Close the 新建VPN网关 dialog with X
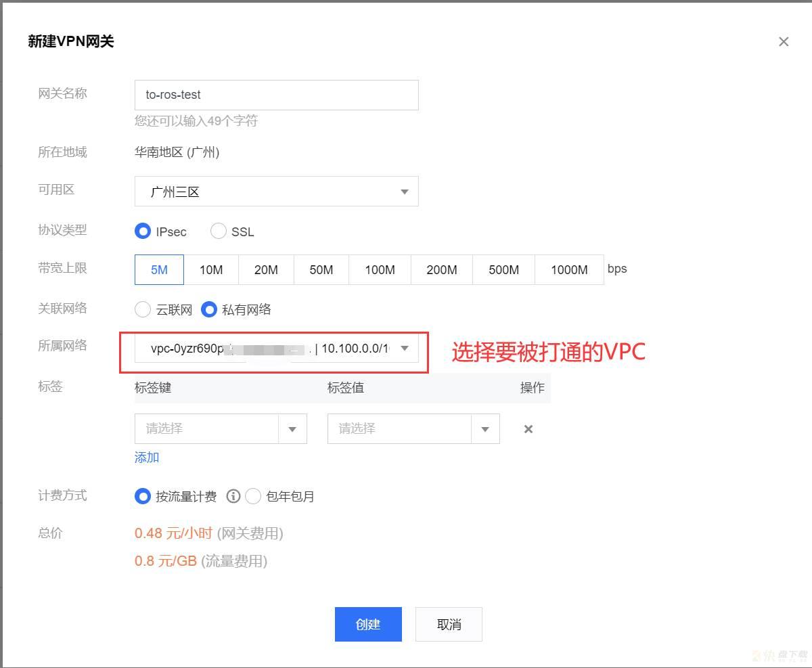Screen dimensions: 812x668 [784, 42]
